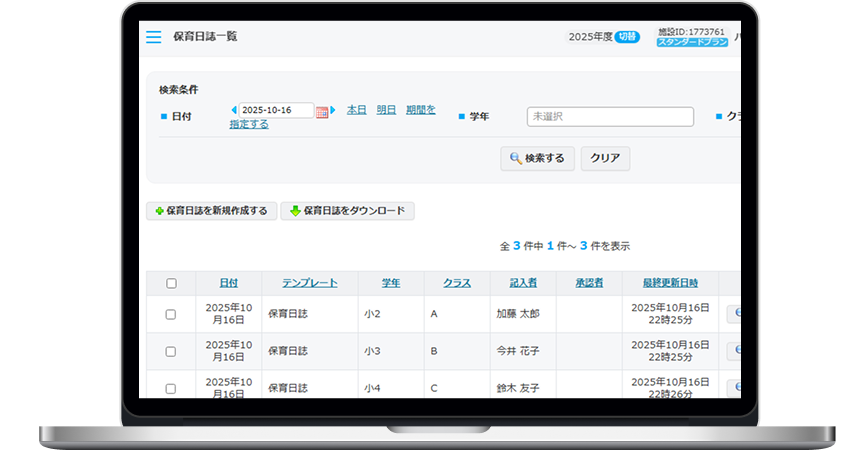Click the 本日 link
The image size is (864, 460).
coord(356,110)
